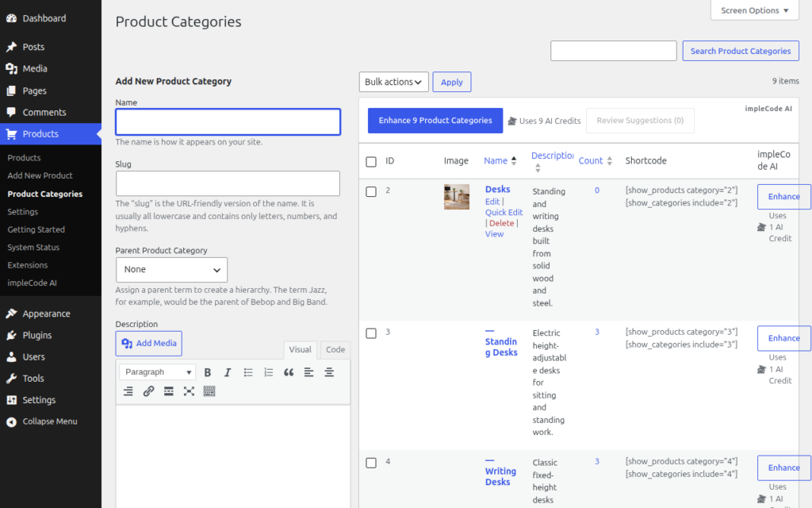812x508 pixels.
Task: Click Delete link under Desks
Action: click(x=502, y=223)
